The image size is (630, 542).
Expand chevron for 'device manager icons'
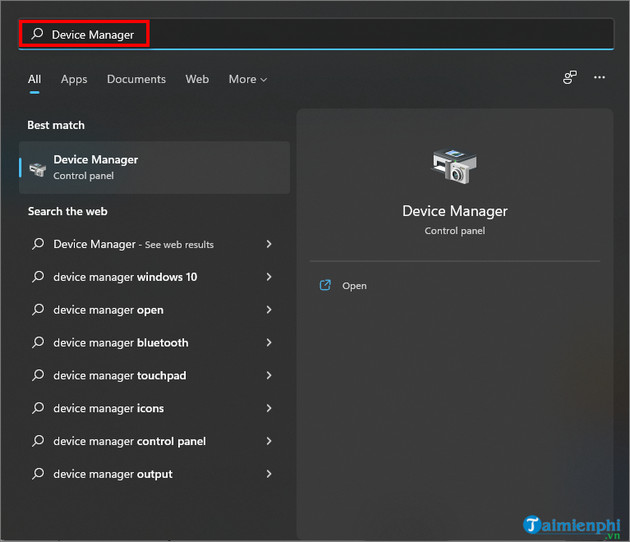pos(269,409)
